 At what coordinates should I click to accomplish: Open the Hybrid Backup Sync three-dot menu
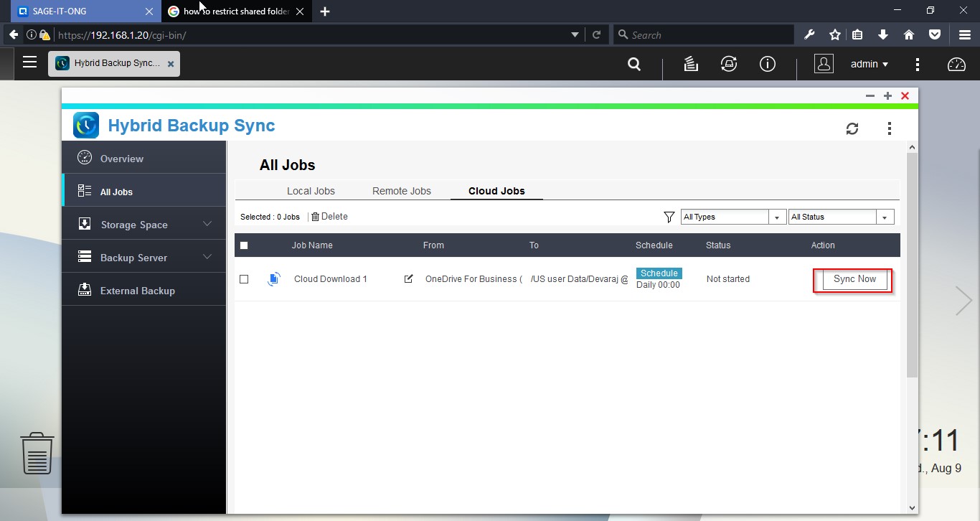(x=889, y=128)
